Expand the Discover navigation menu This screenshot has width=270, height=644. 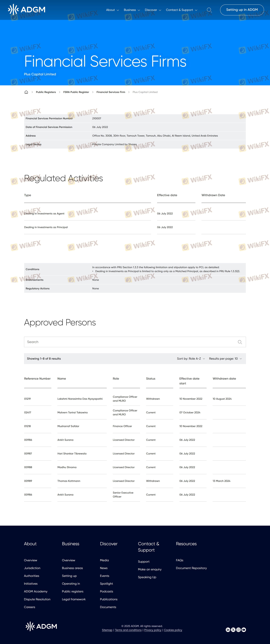(153, 10)
